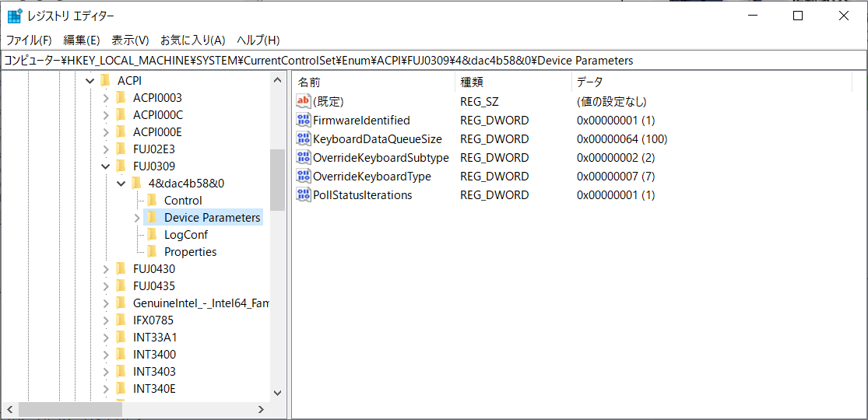Screen dimensions: 868x420
Task: Click the Device Parameters folder icon
Action: click(x=152, y=218)
